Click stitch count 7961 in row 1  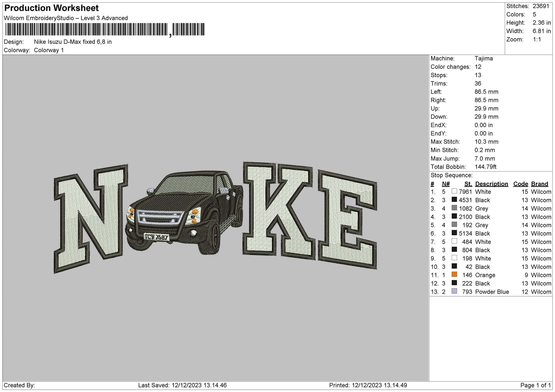point(465,192)
